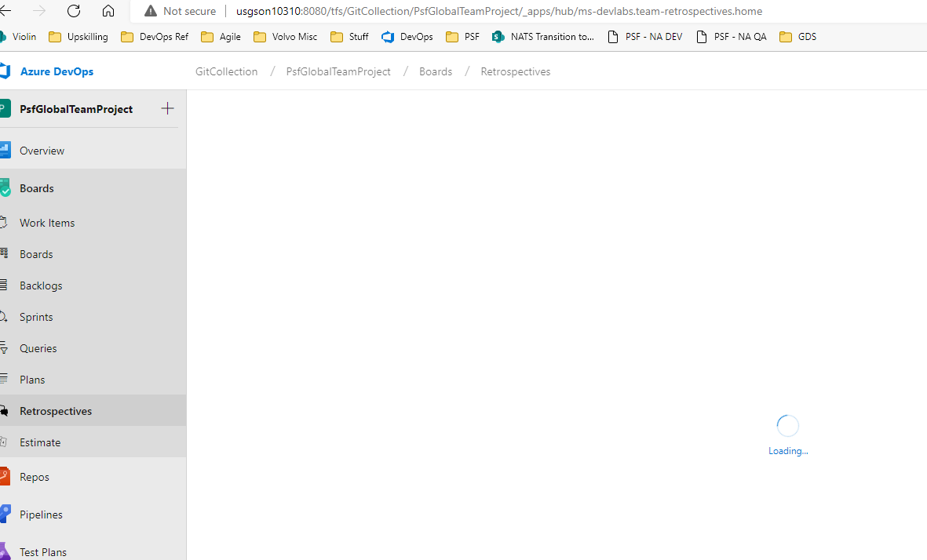Refresh the current page

[73, 11]
